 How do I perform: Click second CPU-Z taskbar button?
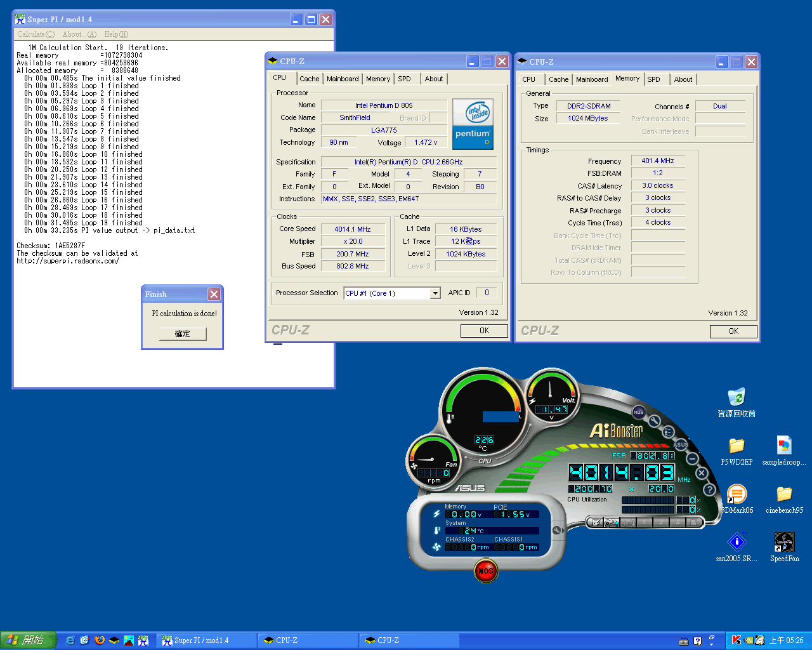coord(409,640)
